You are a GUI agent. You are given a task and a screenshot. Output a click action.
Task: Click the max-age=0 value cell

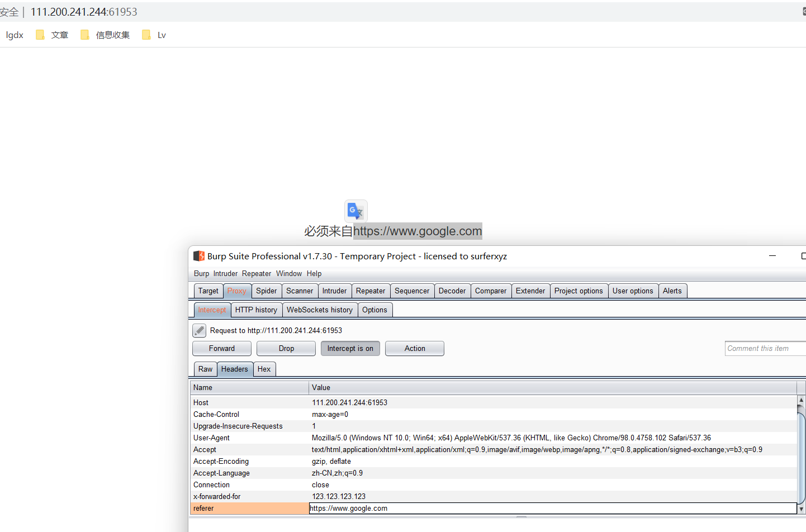point(553,414)
